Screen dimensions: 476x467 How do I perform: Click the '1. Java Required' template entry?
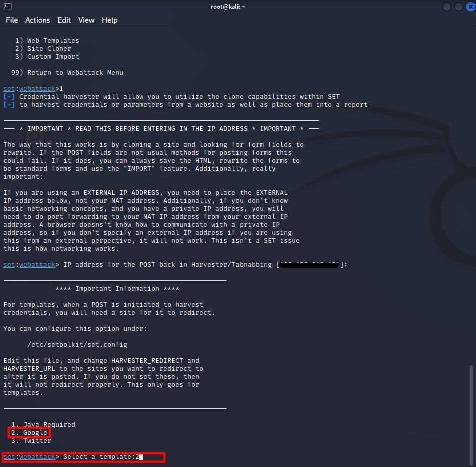pyautogui.click(x=43, y=425)
